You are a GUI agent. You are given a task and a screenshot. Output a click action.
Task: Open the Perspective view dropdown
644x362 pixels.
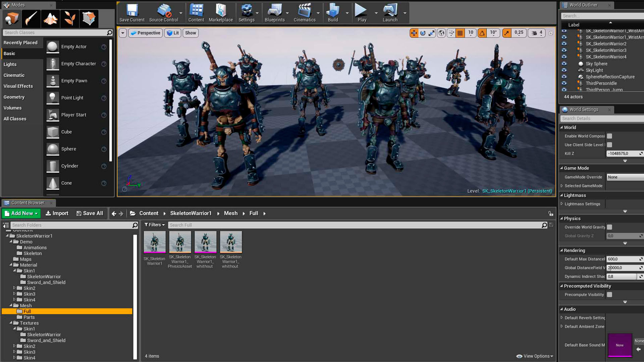[145, 33]
